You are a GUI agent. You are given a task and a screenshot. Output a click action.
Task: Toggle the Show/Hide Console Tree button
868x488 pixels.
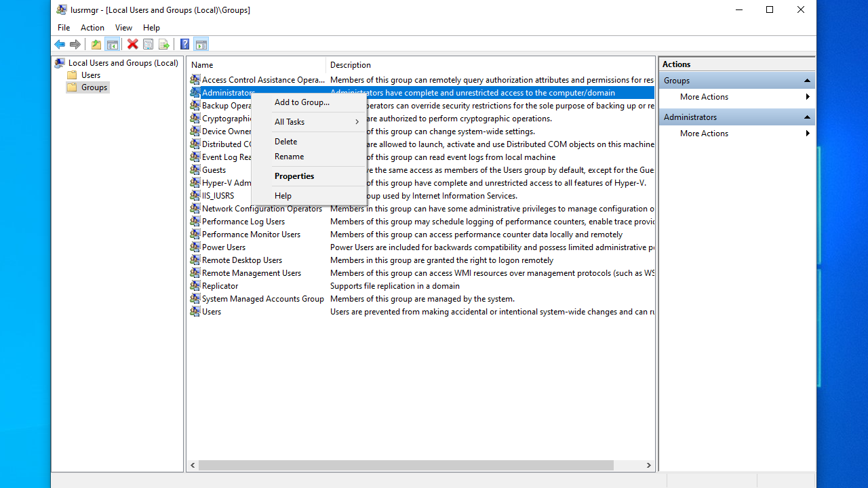(113, 45)
